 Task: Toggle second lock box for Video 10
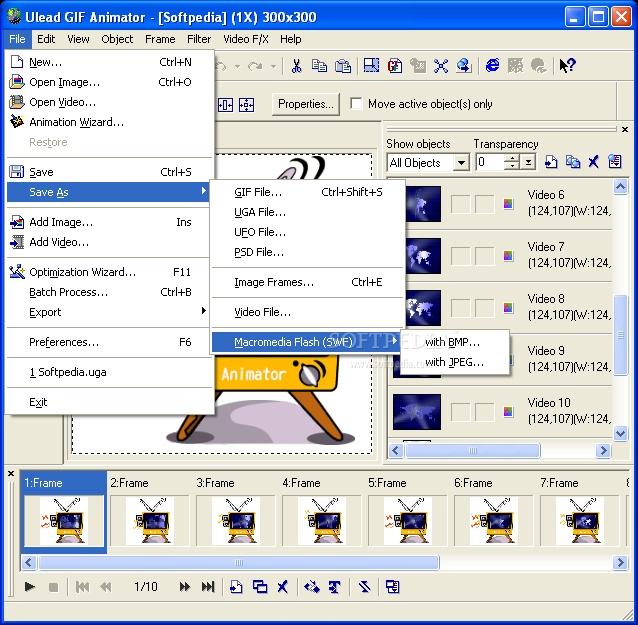(x=485, y=412)
